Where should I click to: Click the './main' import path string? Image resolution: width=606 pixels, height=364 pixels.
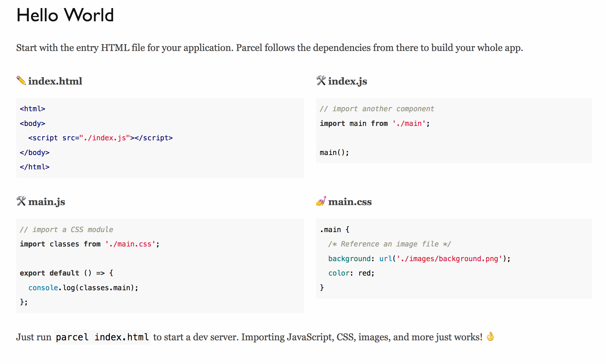409,124
